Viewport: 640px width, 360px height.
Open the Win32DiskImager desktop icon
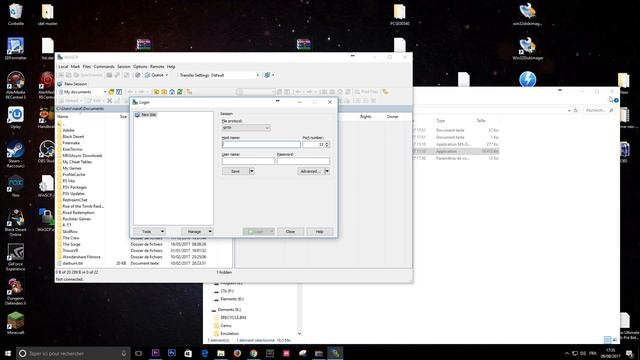pyautogui.click(x=528, y=49)
